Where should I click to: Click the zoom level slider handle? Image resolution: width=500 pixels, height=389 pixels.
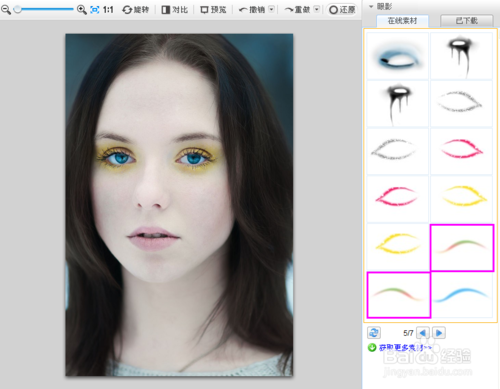(18, 9)
